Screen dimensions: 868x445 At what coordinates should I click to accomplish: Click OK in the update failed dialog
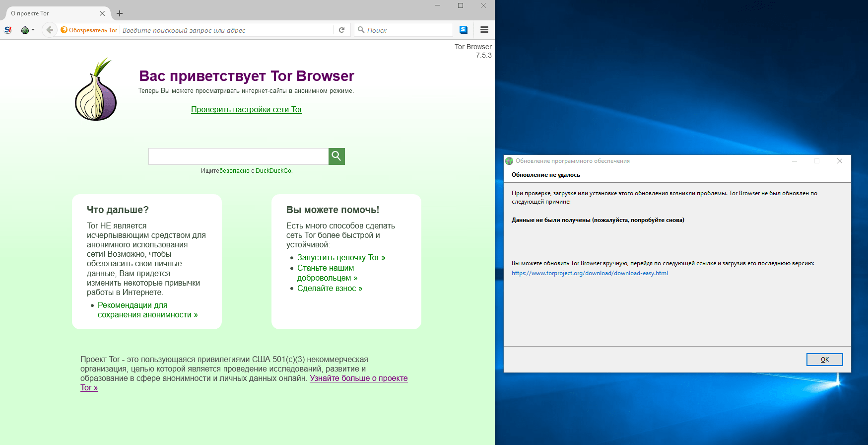824,360
